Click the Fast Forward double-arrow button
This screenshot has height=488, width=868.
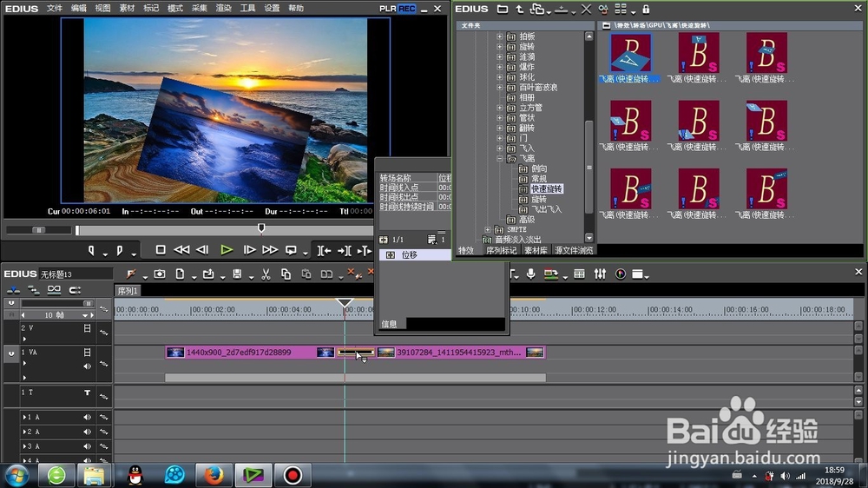(x=270, y=250)
